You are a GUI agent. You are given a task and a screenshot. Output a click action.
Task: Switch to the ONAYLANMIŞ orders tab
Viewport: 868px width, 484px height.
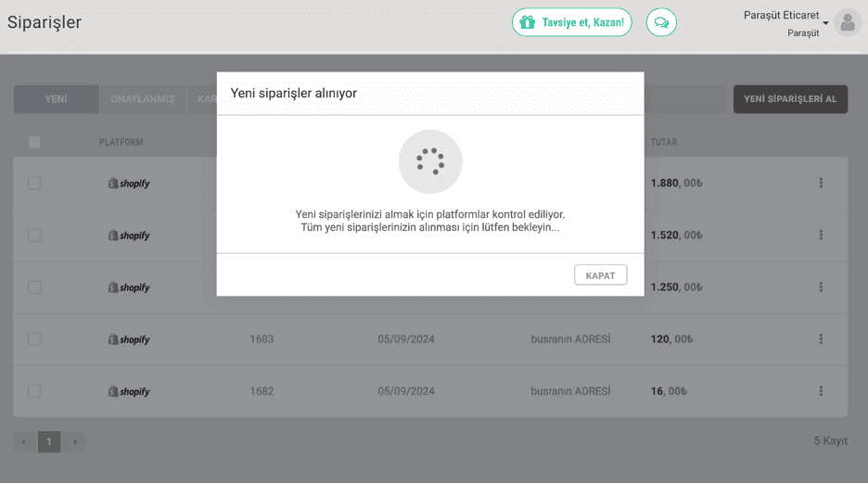pos(143,99)
